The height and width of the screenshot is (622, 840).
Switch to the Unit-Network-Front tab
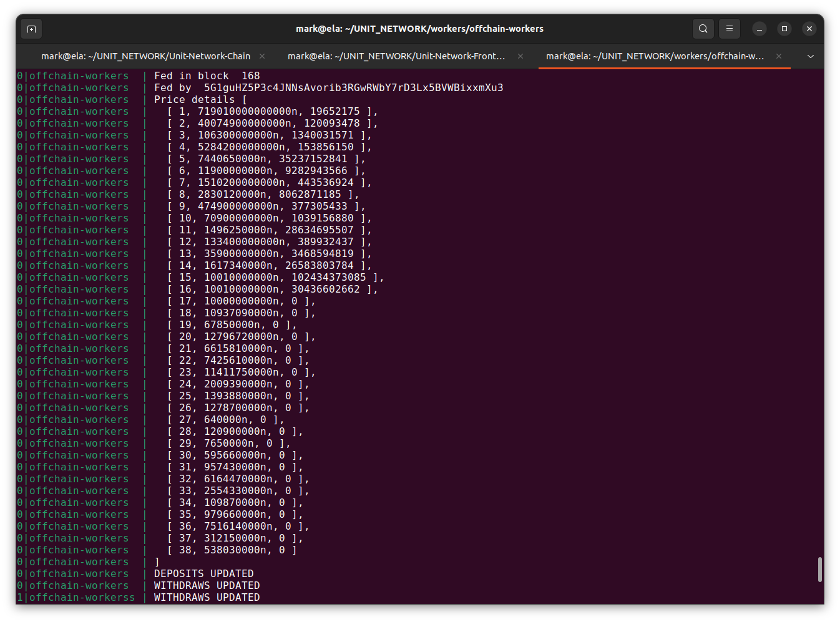396,56
